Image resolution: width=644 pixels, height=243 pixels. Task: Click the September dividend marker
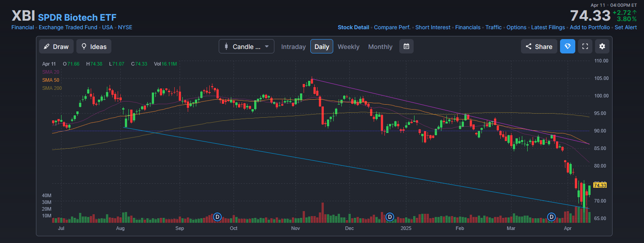click(218, 217)
